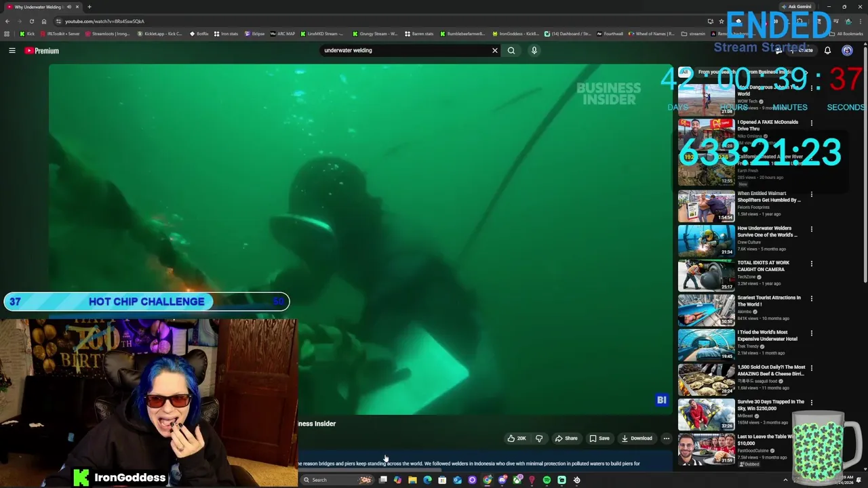The width and height of the screenshot is (868, 488).
Task: Go back in browser history
Action: [x=7, y=21]
